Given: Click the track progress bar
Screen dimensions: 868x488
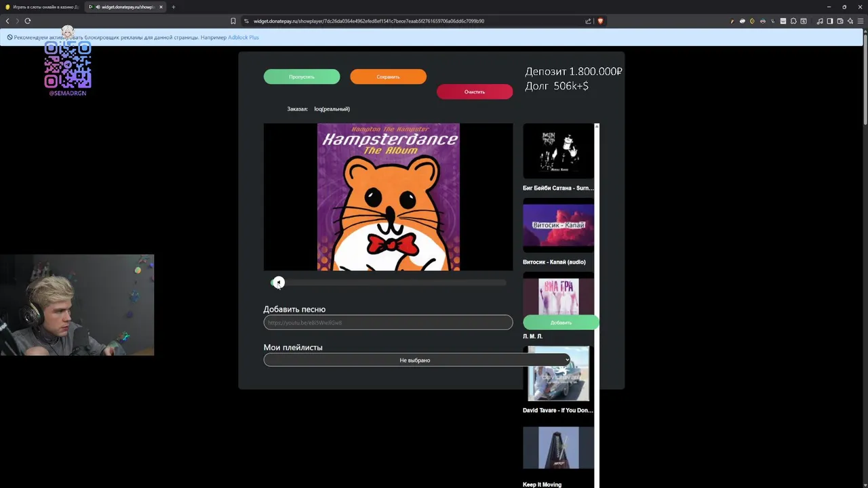Looking at the screenshot, I should (x=389, y=283).
